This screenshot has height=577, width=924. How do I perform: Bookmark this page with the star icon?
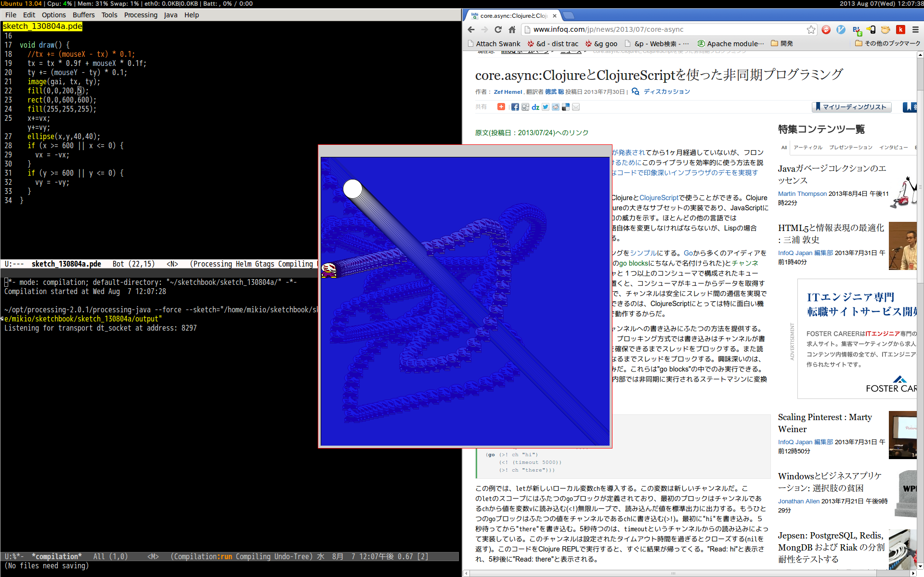tap(811, 30)
